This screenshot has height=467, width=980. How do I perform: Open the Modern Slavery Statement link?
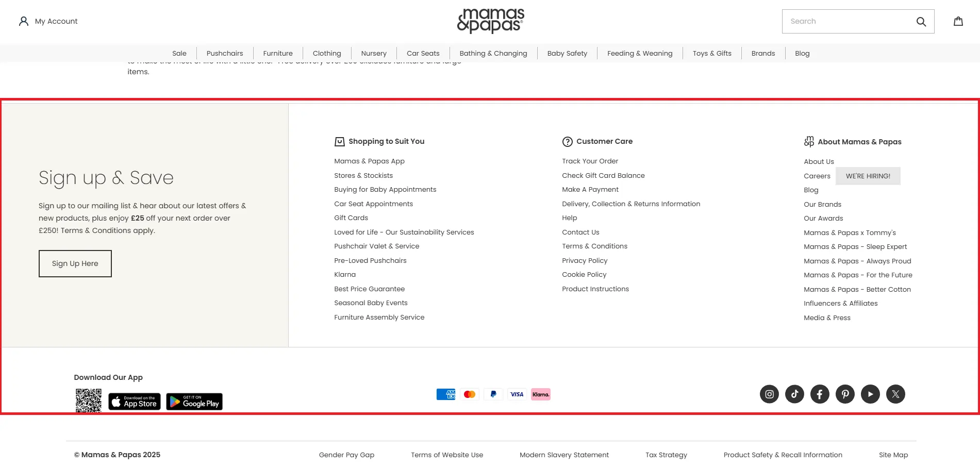(x=564, y=455)
